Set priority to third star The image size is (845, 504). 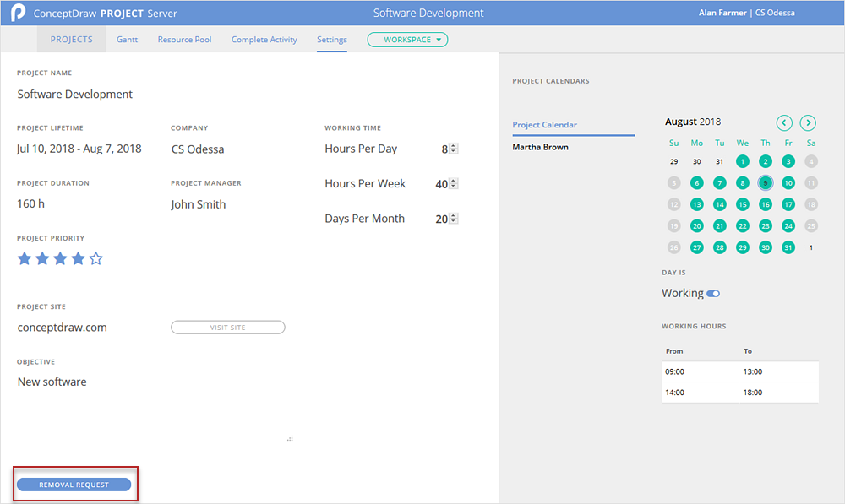[60, 258]
